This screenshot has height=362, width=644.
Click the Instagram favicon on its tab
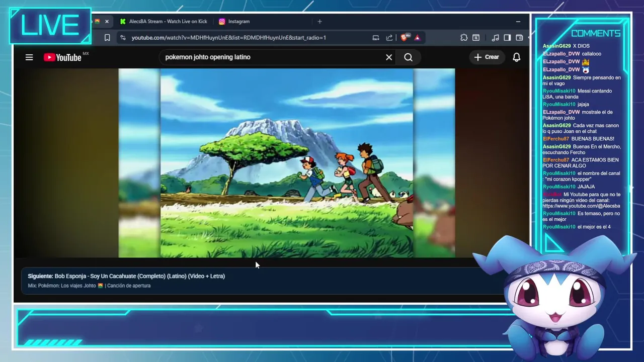coord(222,22)
